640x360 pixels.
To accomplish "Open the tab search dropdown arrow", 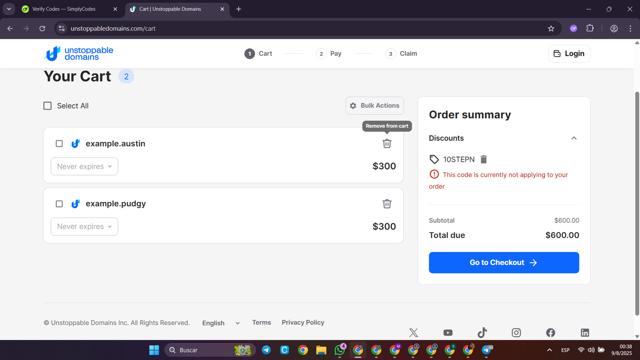I will coord(9,9).
